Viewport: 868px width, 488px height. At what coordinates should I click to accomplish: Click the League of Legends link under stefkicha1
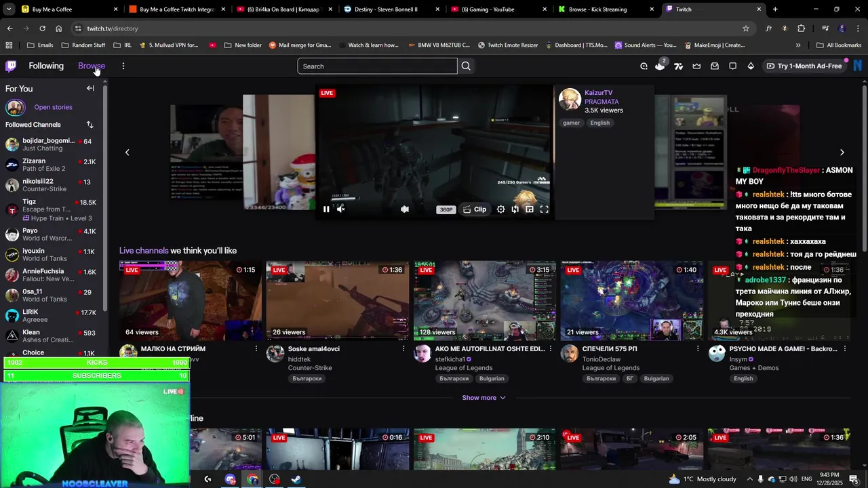pos(464,368)
